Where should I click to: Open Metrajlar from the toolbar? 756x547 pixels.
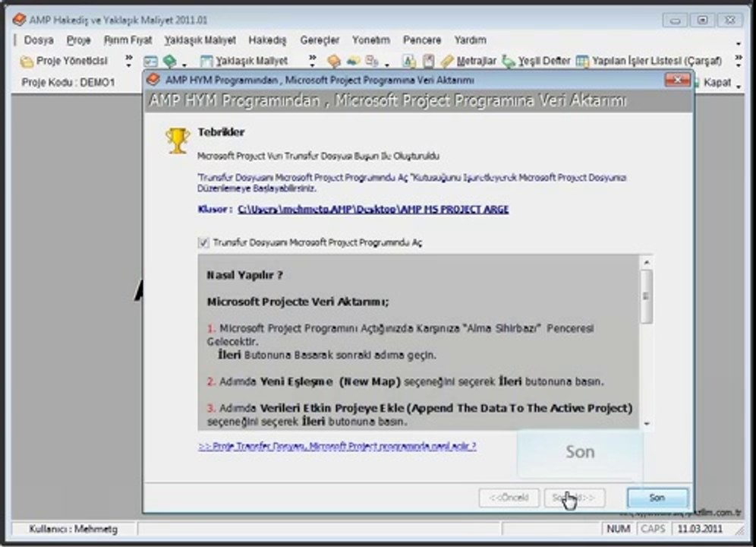(468, 61)
